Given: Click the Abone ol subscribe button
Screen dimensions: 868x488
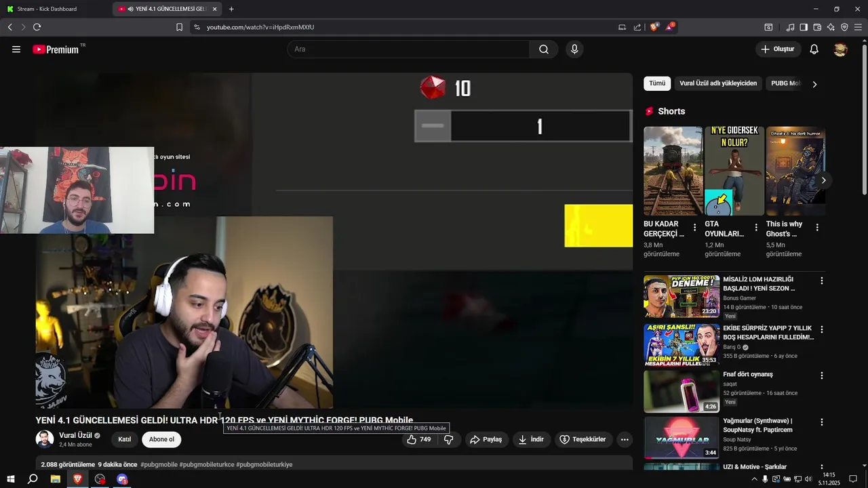Looking at the screenshot, I should (161, 439).
